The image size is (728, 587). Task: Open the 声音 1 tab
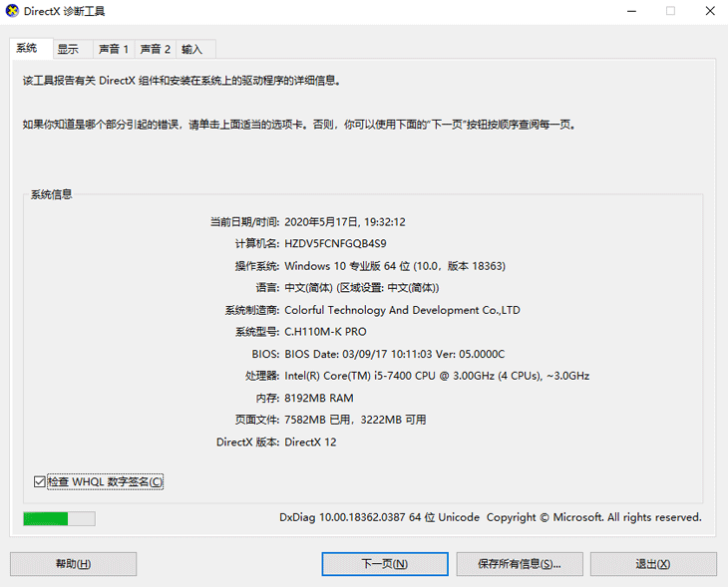tap(114, 49)
